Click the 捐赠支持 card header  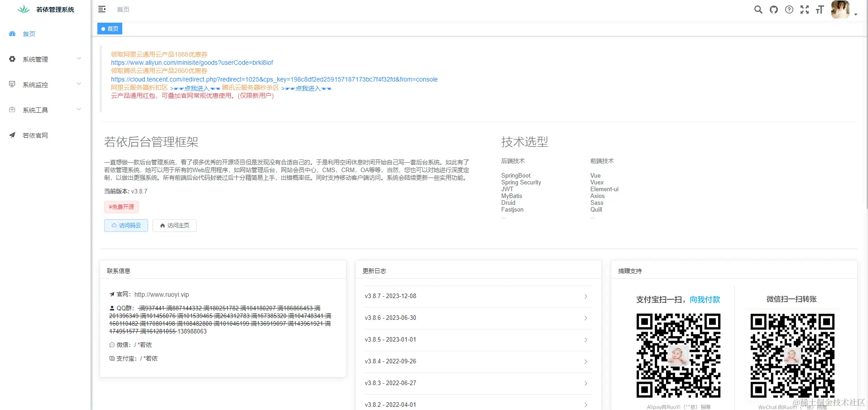[734, 270]
